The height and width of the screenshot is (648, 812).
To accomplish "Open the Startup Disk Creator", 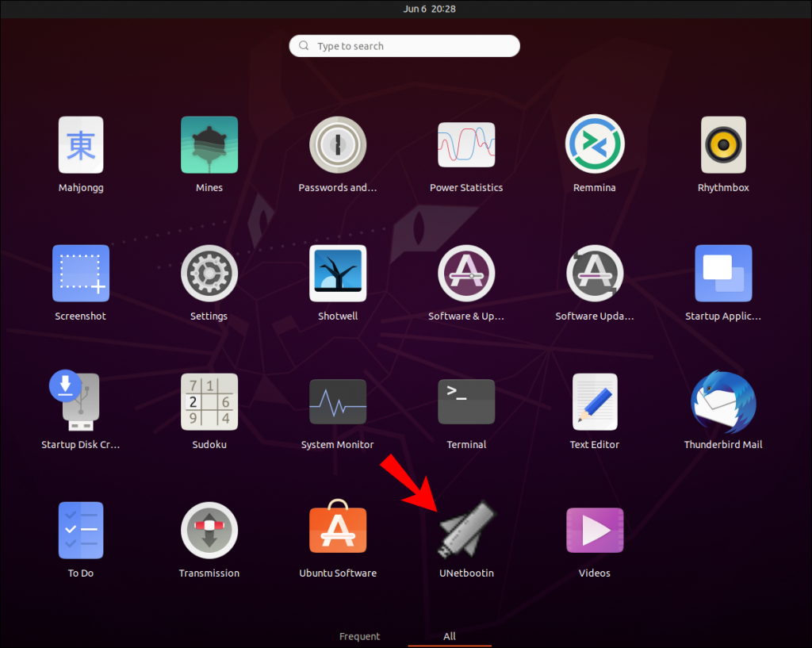I will (x=80, y=401).
